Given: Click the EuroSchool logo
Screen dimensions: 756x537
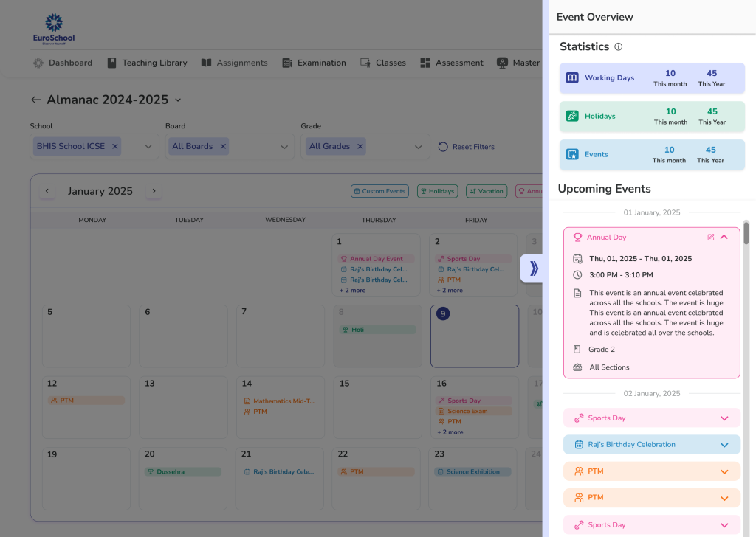Looking at the screenshot, I should (54, 29).
